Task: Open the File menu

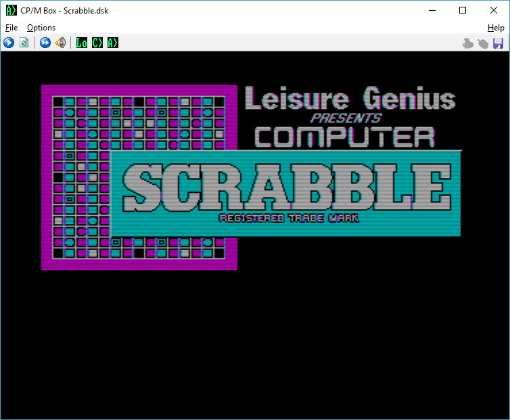Action: coord(11,28)
